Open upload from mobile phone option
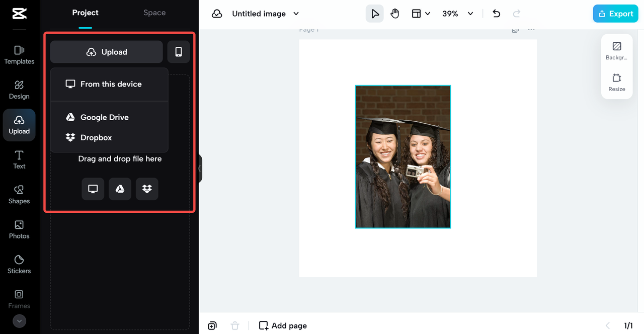The height and width of the screenshot is (334, 644). [179, 51]
